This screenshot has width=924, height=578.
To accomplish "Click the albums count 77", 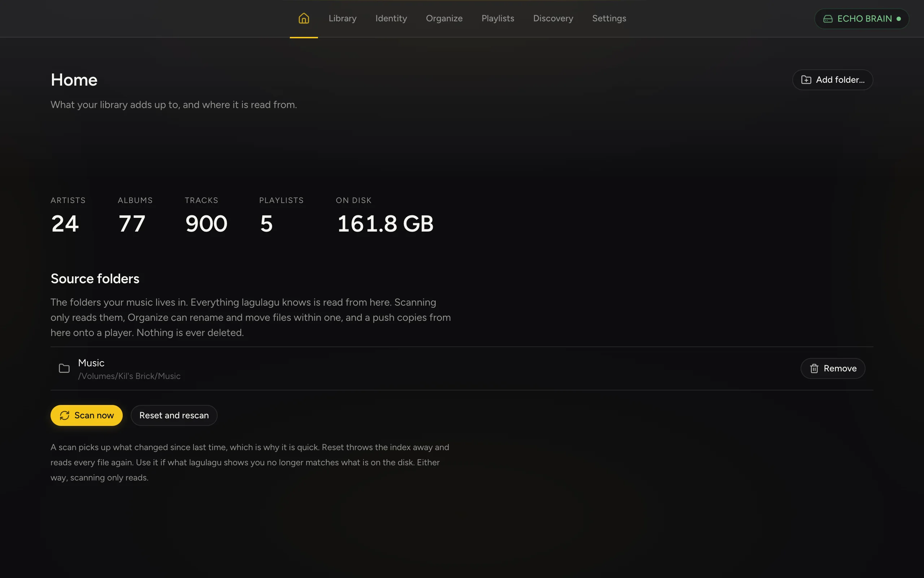I will (132, 224).
